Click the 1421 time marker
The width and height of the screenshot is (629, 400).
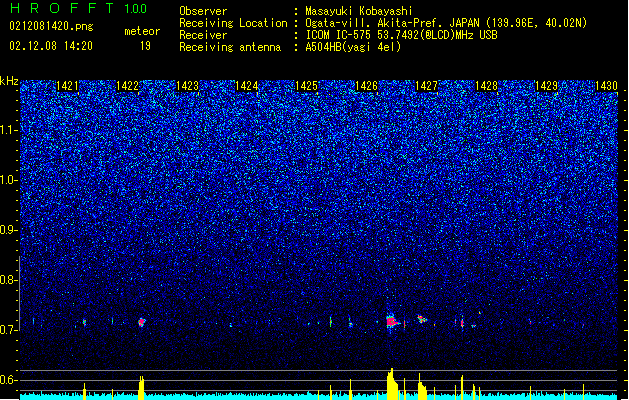[x=67, y=86]
